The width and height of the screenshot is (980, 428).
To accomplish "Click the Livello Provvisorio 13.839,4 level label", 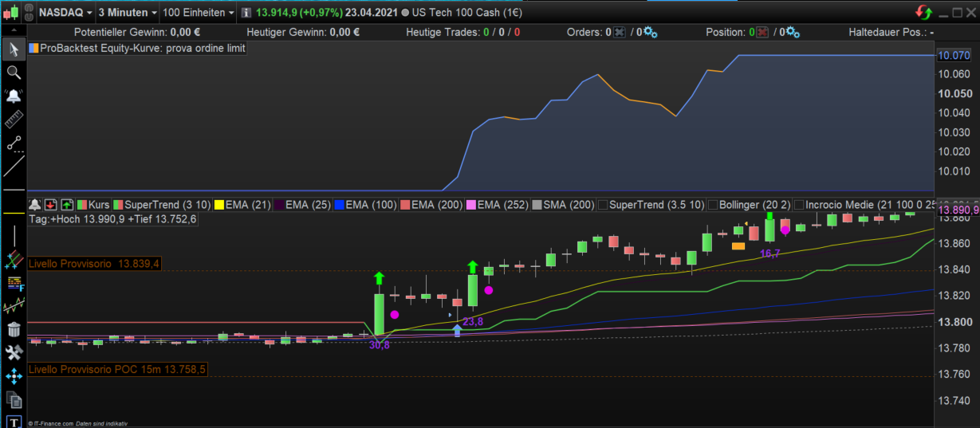I will point(94,263).
